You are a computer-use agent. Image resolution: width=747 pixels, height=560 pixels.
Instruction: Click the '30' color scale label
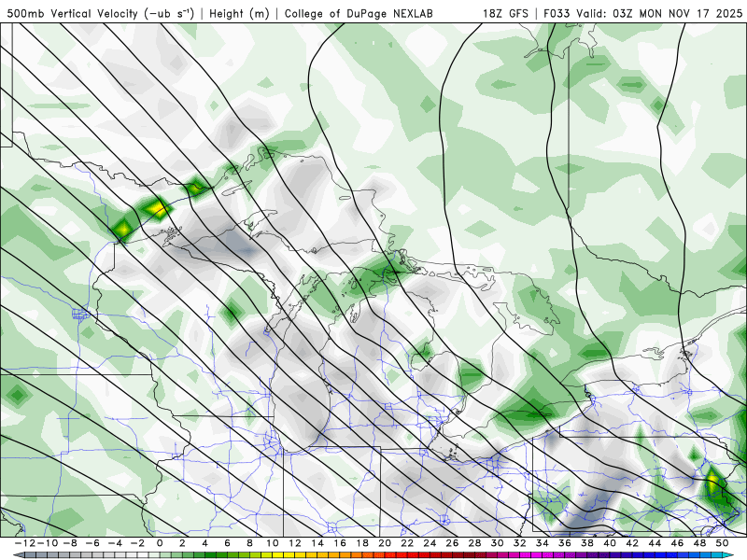coord(498,543)
